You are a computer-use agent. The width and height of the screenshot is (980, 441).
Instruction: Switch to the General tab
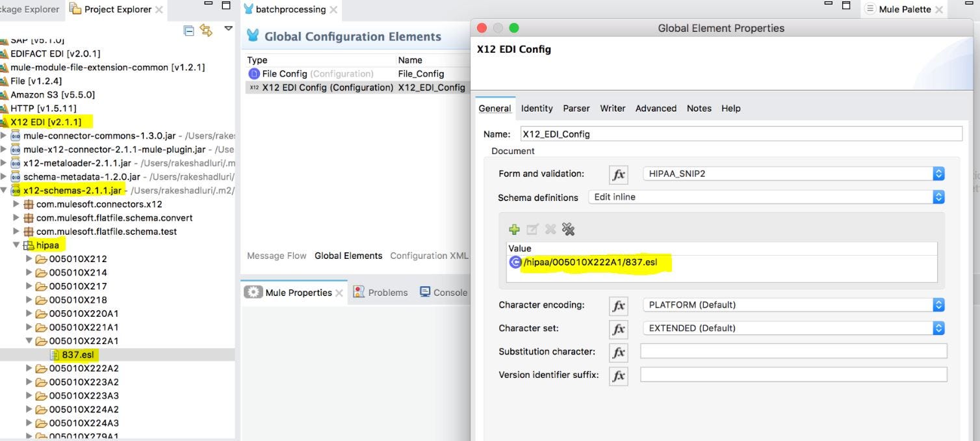click(x=495, y=108)
